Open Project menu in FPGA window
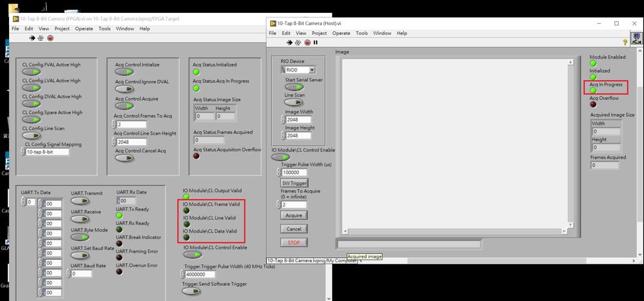This screenshot has width=644, height=301. [x=63, y=29]
